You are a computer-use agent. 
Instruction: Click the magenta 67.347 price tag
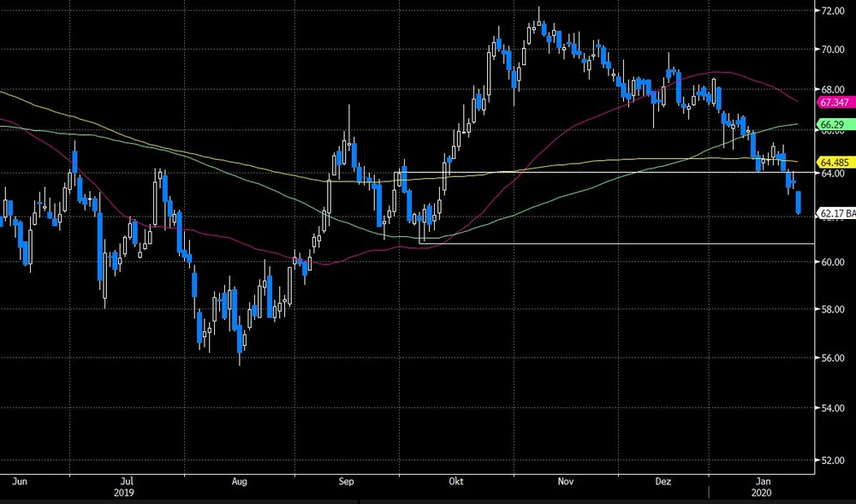(x=833, y=103)
